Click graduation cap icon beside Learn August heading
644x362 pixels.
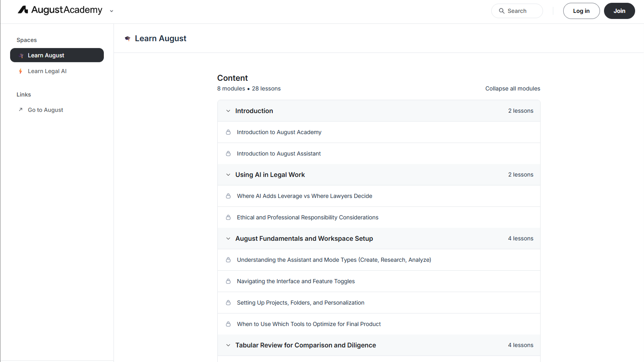coord(128,38)
